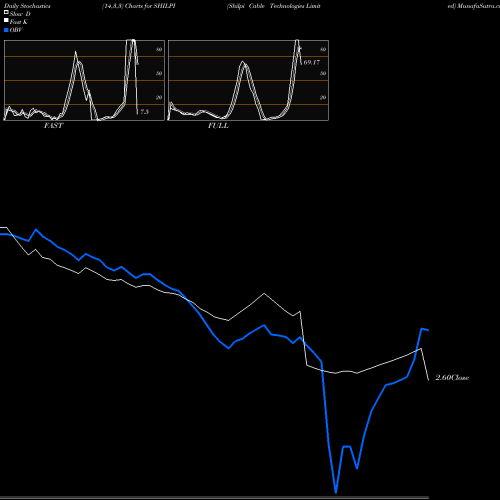Click the 2.60Close price label

coord(452,378)
